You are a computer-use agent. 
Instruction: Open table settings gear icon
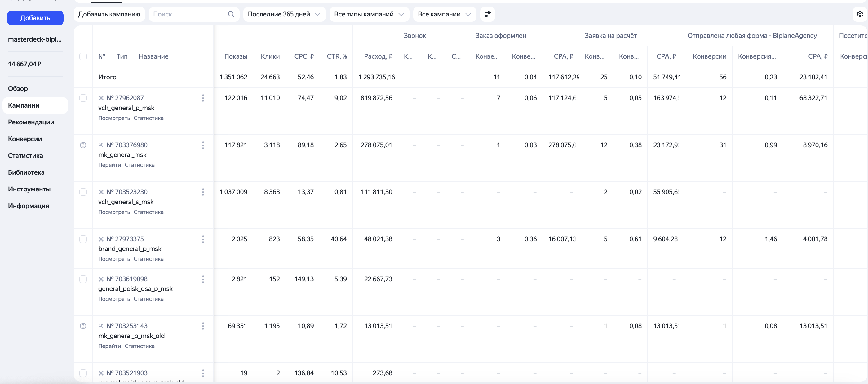pyautogui.click(x=860, y=14)
